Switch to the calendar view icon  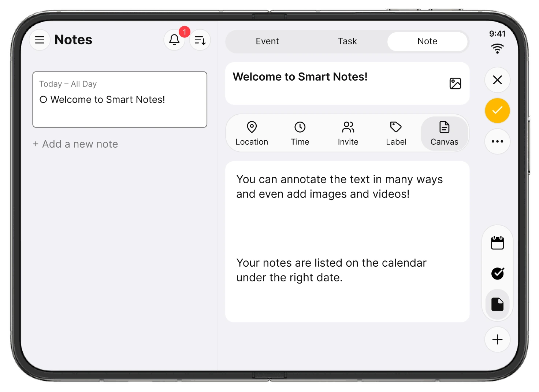coord(497,243)
